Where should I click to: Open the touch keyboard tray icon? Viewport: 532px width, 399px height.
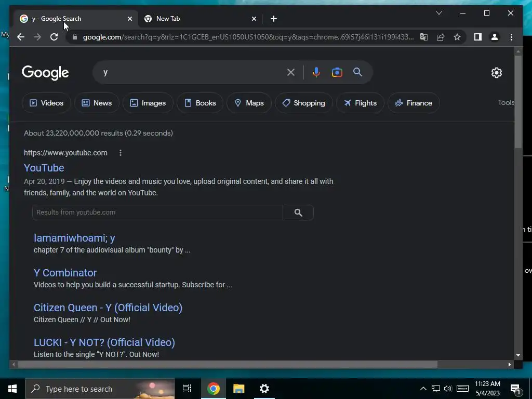coord(462,389)
